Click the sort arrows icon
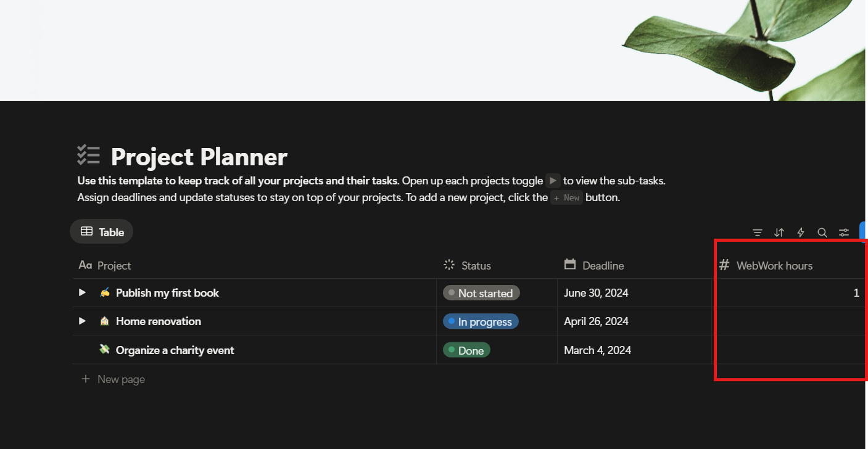The width and height of the screenshot is (868, 449). coord(779,233)
